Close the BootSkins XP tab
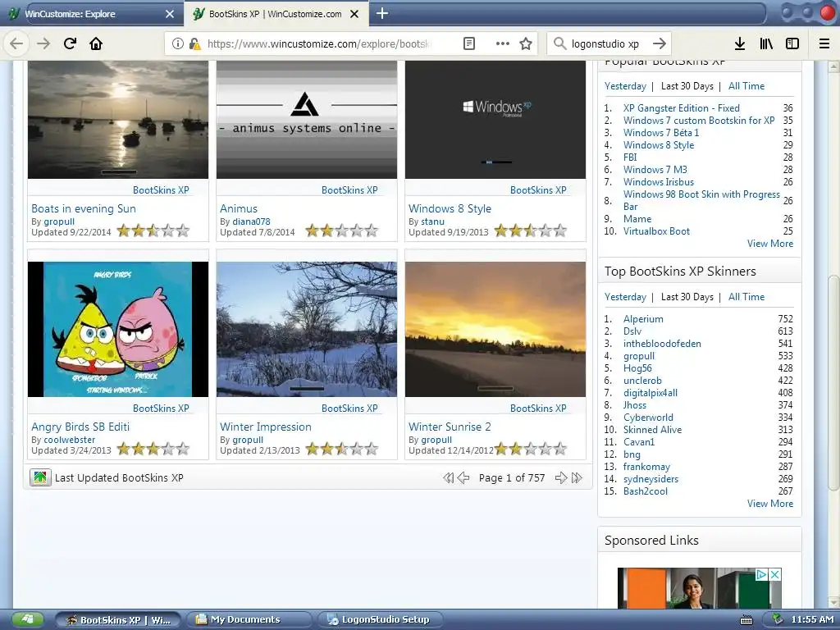840x630 pixels. [354, 14]
